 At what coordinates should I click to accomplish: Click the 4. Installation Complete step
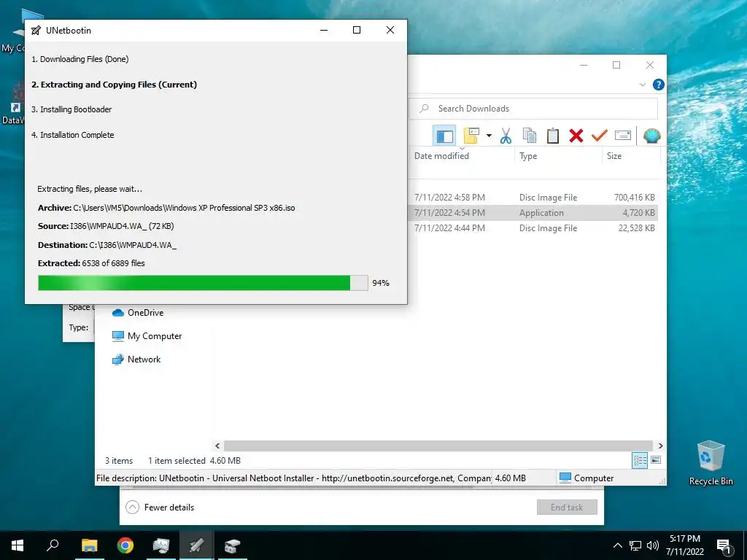tap(73, 135)
